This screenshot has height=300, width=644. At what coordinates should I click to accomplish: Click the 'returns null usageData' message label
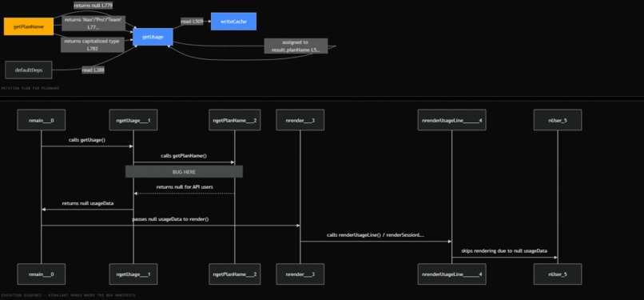tap(87, 203)
